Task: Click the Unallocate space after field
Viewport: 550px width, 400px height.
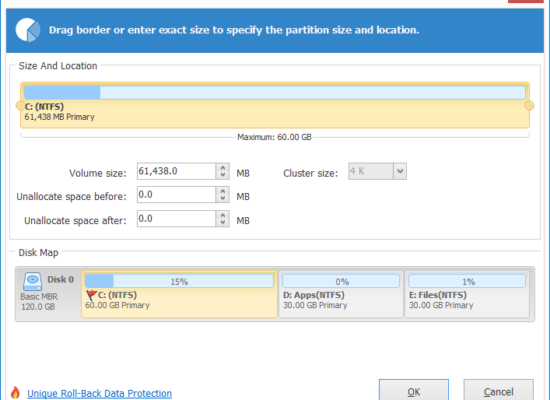Action: coord(176,219)
